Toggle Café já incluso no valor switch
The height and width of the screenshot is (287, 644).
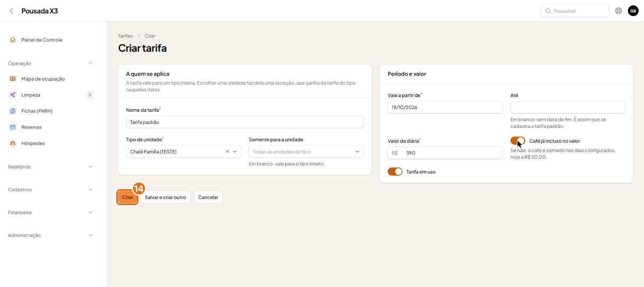pyautogui.click(x=517, y=141)
